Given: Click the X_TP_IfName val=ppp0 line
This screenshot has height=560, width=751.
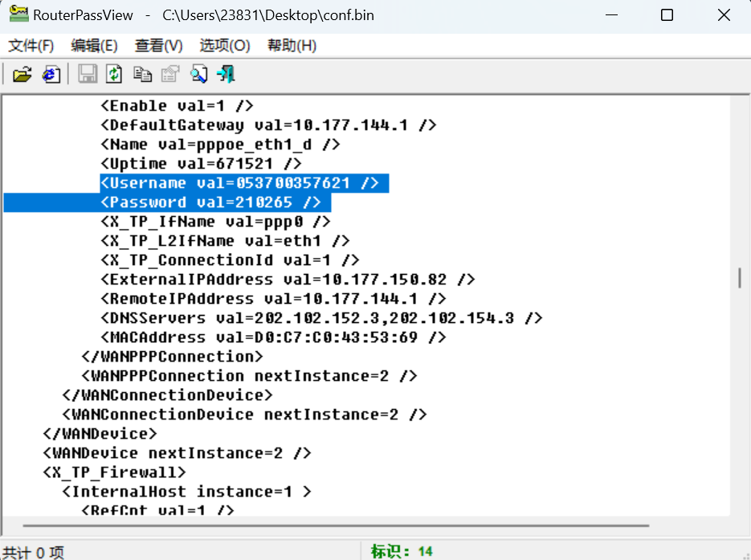Looking at the screenshot, I should point(215,222).
